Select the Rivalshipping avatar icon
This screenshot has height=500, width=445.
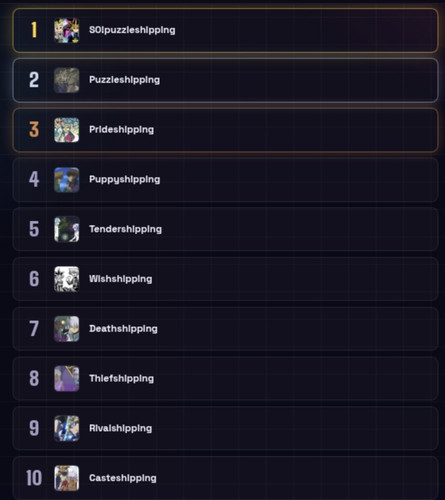coord(67,428)
